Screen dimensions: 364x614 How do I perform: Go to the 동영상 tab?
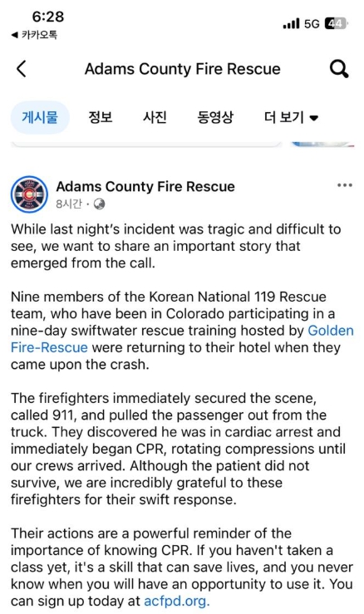pos(215,117)
